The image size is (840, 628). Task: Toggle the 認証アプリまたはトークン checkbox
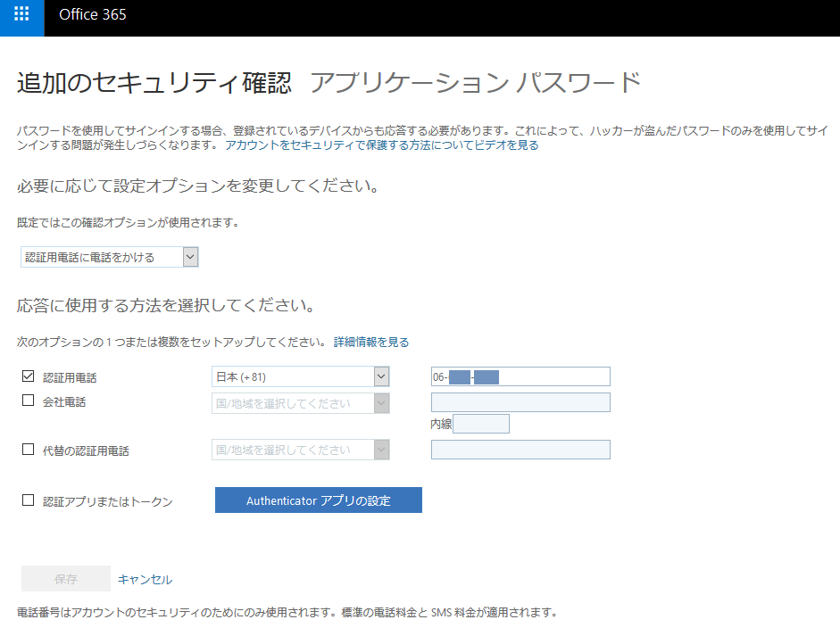point(28,500)
